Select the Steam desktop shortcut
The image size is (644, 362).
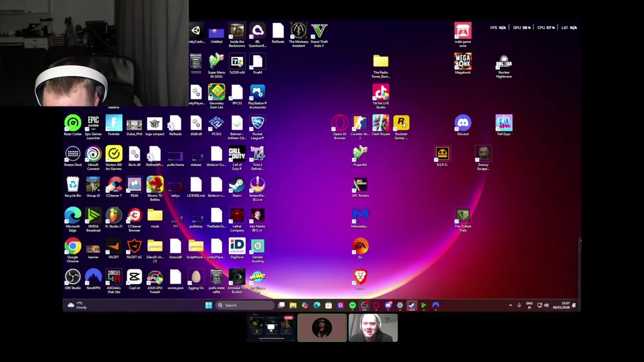pyautogui.click(x=237, y=187)
